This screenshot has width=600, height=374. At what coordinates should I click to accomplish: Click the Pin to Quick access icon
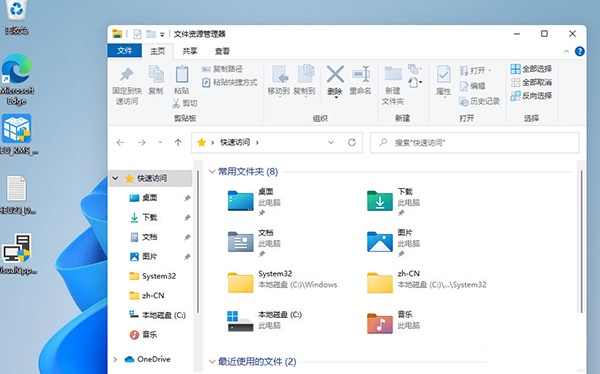(x=127, y=74)
